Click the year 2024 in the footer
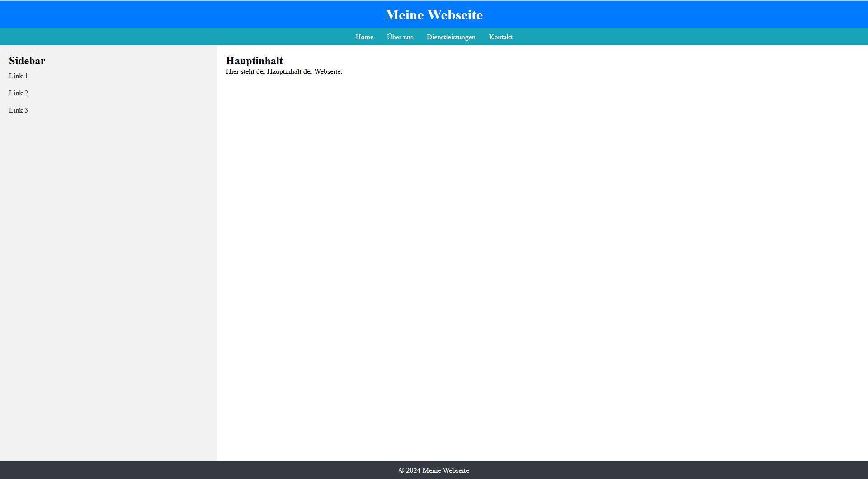Image resolution: width=868 pixels, height=479 pixels. coord(413,470)
